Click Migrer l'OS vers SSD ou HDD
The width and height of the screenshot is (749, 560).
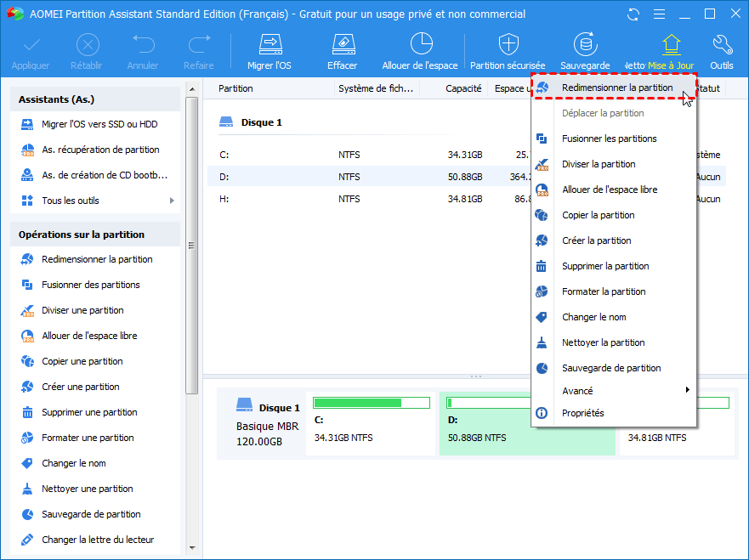click(x=99, y=124)
